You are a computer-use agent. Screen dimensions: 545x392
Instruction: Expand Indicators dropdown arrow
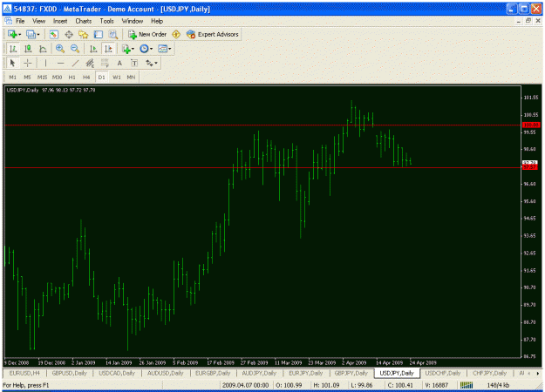[133, 49]
